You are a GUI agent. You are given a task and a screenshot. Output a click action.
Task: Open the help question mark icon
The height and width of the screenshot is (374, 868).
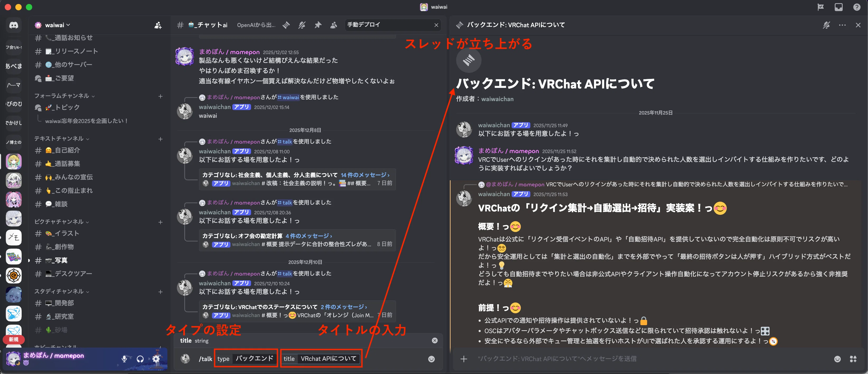click(857, 7)
